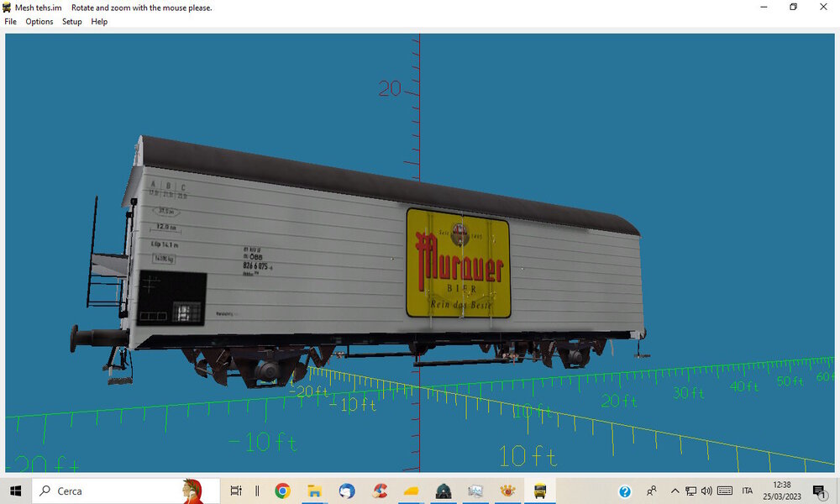Open the clock showing 12:38
Image resolution: width=840 pixels, height=504 pixels.
click(782, 491)
